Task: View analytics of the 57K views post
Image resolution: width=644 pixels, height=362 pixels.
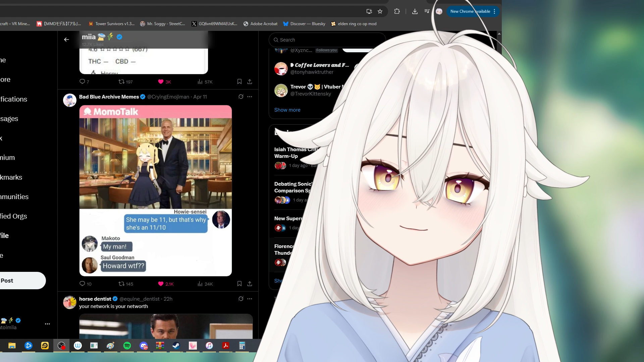Action: click(x=205, y=81)
